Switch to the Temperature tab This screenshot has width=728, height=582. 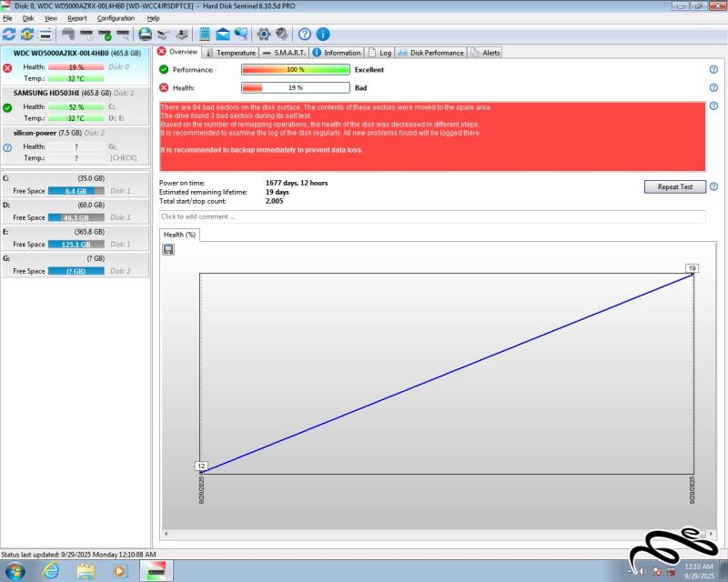click(230, 53)
